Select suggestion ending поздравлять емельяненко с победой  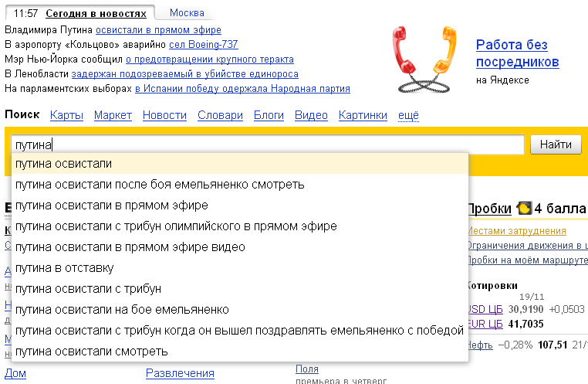(x=240, y=331)
